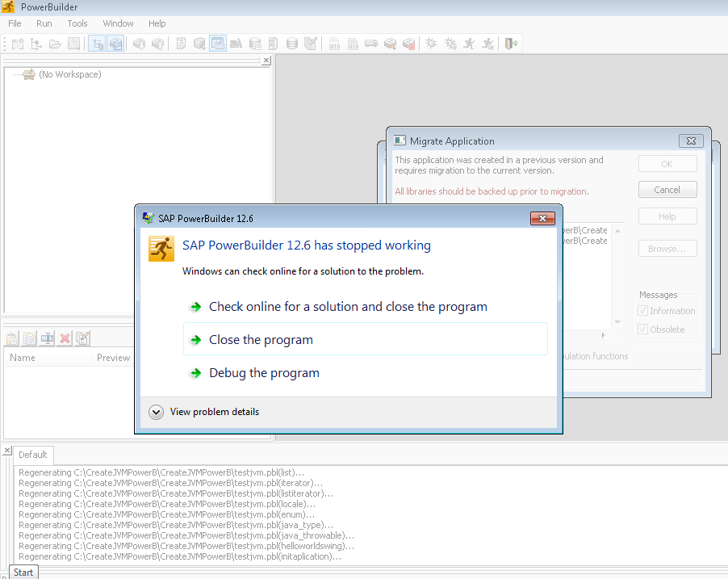Close the System Tree panel
The width and height of the screenshot is (728, 579).
click(266, 61)
